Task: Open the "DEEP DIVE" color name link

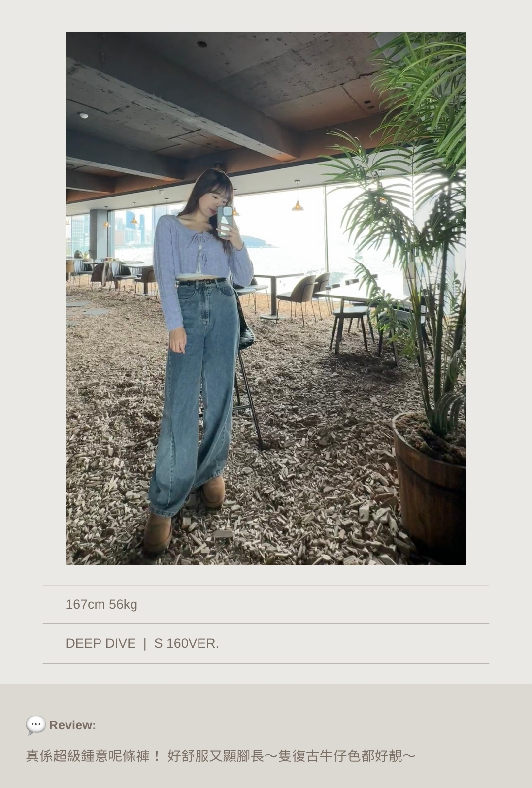Action: click(100, 643)
